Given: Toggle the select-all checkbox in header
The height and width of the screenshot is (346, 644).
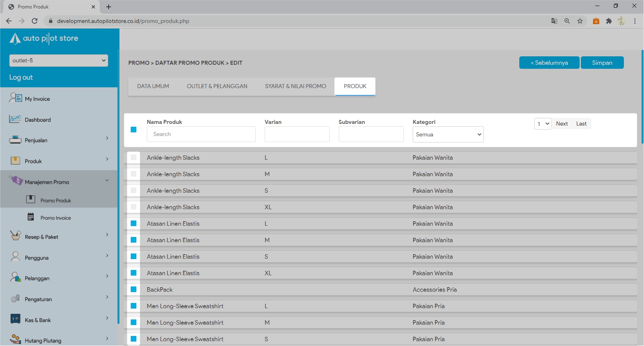Looking at the screenshot, I should (134, 130).
